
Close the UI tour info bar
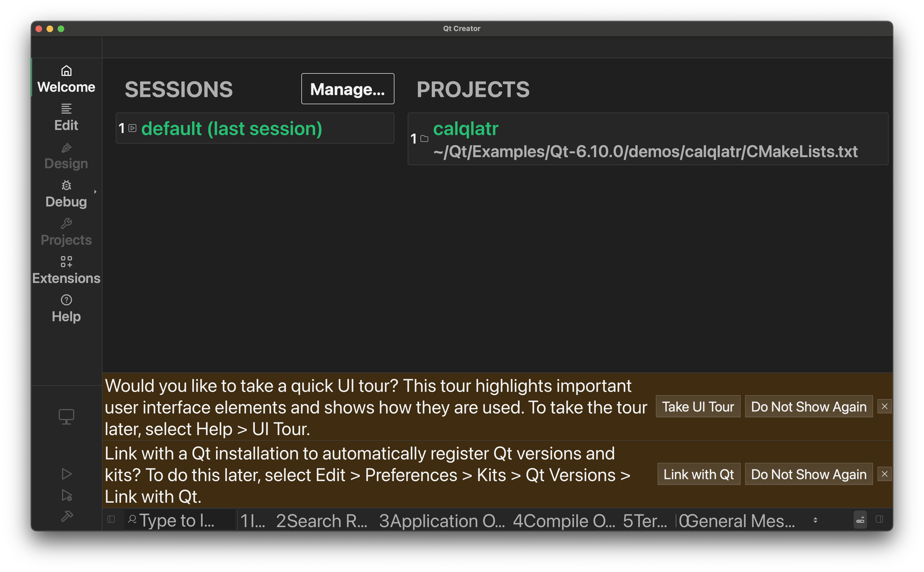(x=884, y=407)
